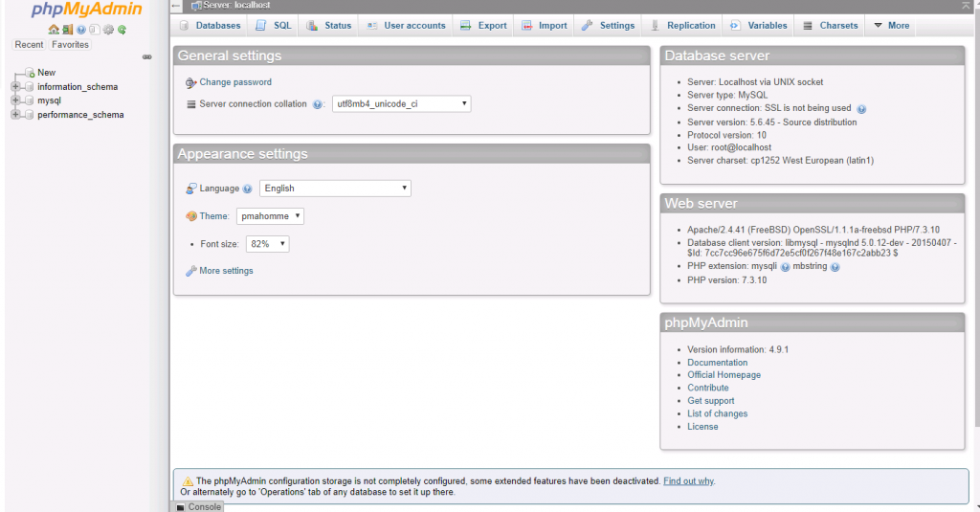Select the New item in database tree
Image resolution: width=980 pixels, height=512 pixels.
click(x=46, y=73)
